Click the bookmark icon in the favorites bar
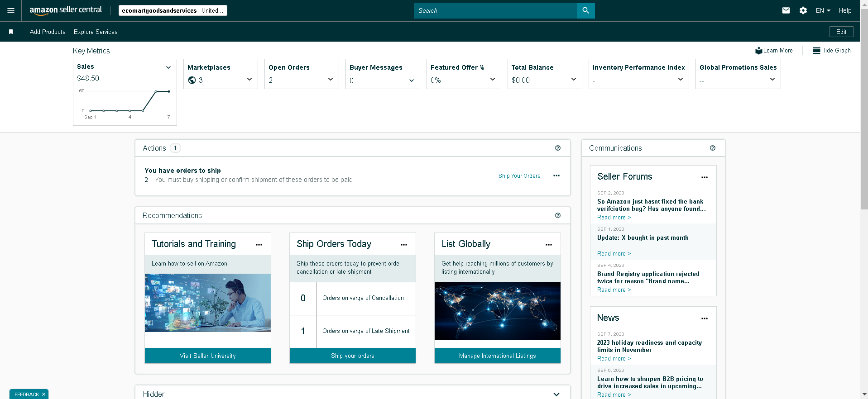Viewport: 868px width, 399px height. [x=11, y=32]
